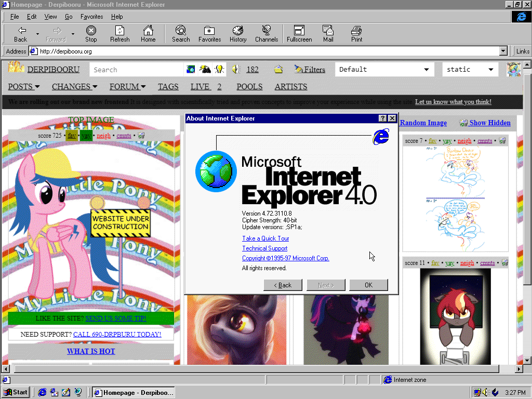Click the lightbulb icon beside the site search box
Image resolution: width=532 pixels, height=399 pixels.
pos(220,70)
